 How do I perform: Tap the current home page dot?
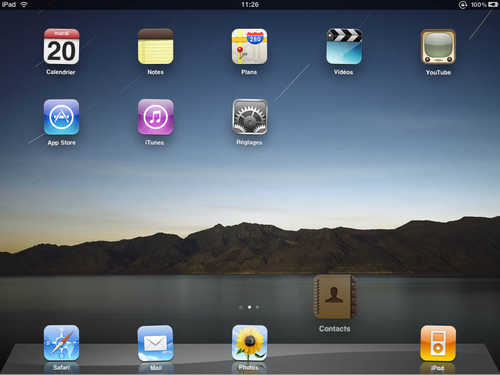tap(249, 307)
